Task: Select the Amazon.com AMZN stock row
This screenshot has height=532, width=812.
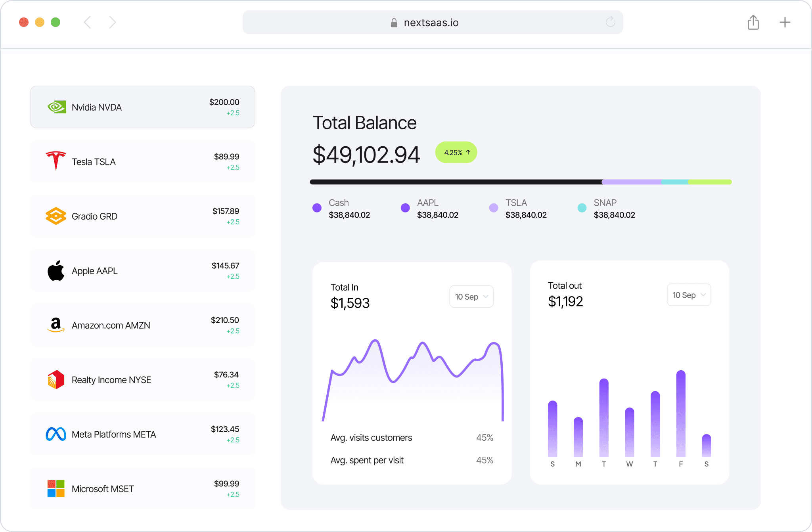Action: [142, 325]
